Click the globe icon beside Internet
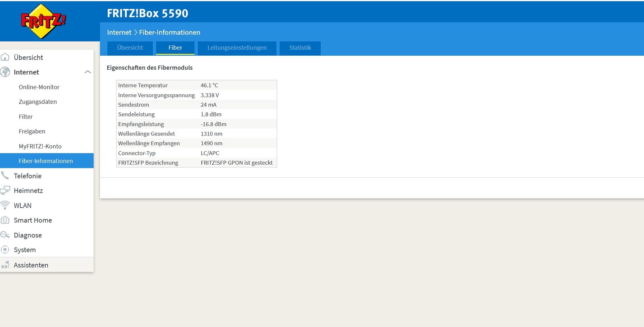This screenshot has width=644, height=327. coord(5,72)
